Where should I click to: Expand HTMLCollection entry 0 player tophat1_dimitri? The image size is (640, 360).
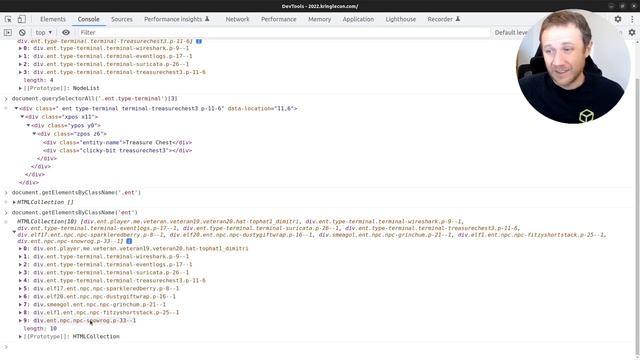tap(20, 249)
